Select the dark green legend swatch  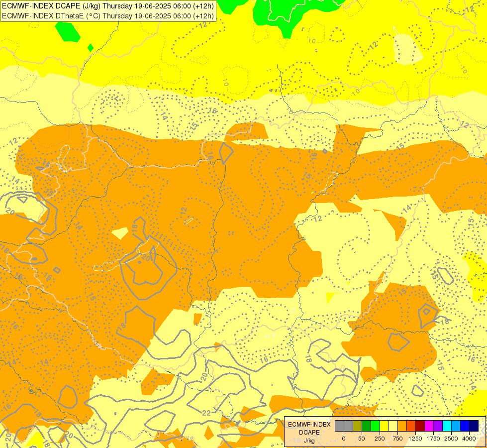[367, 426]
